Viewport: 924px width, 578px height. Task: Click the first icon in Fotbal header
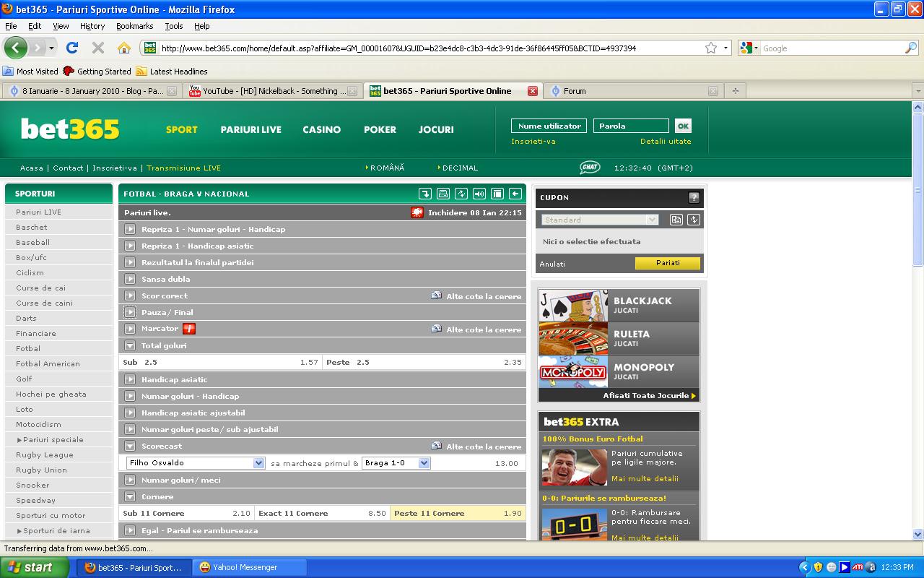(425, 194)
